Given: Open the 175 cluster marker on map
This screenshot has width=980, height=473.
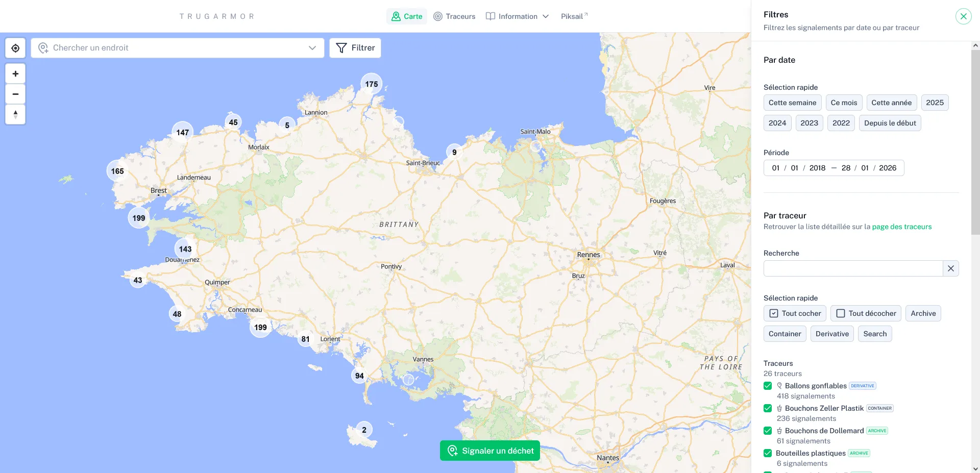Looking at the screenshot, I should coord(371,84).
